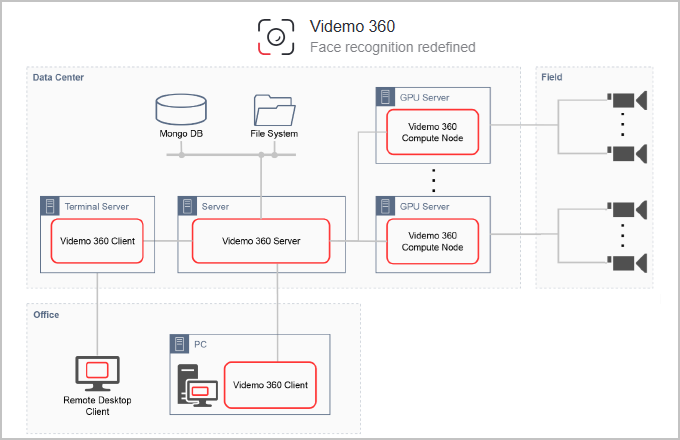Select the bottommost camera in Field
680x440 pixels.
pyautogui.click(x=627, y=263)
